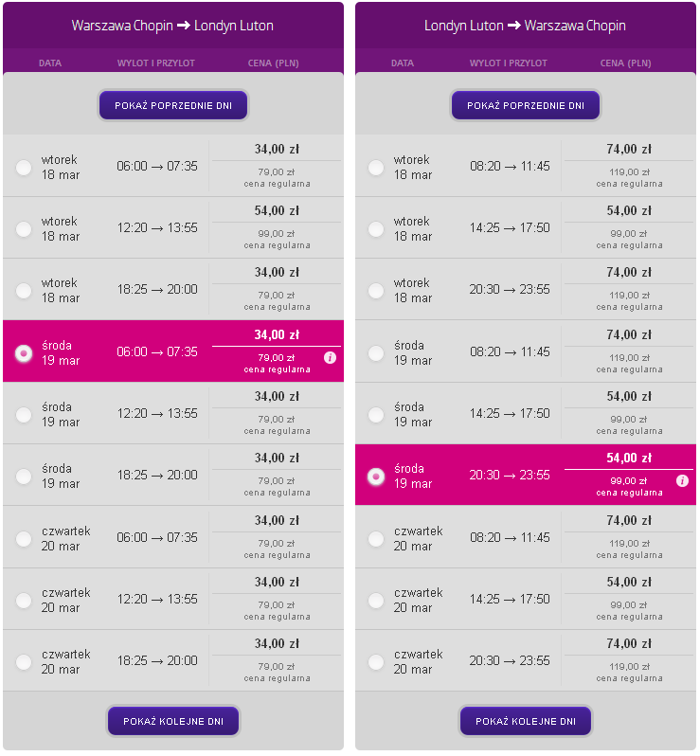This screenshot has height=756, width=700.
Task: Click the Warszawa Chopin to Londyn Luton header
Action: (x=172, y=25)
